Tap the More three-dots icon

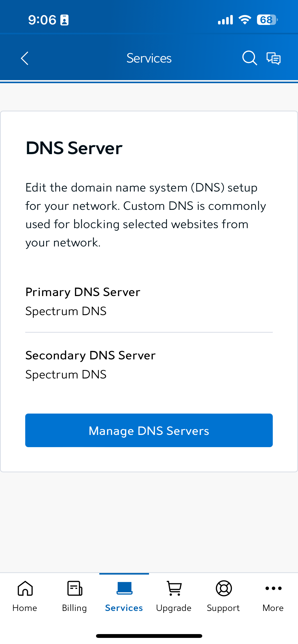click(273, 588)
